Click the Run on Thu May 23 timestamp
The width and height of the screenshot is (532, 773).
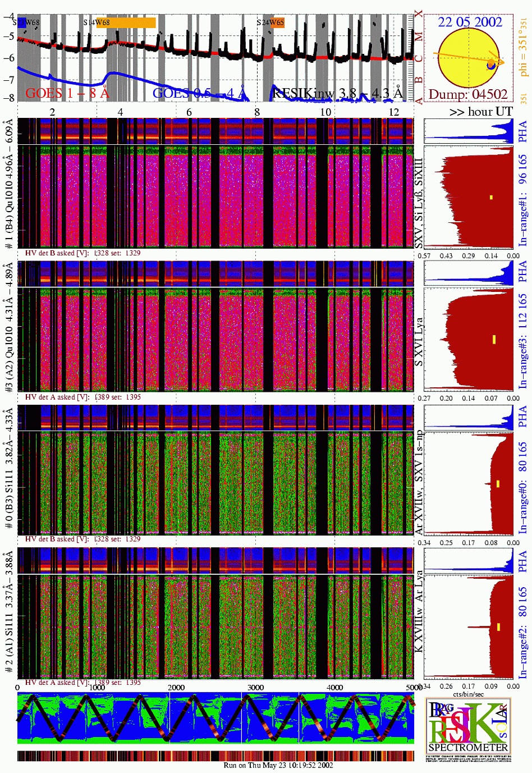tap(278, 765)
